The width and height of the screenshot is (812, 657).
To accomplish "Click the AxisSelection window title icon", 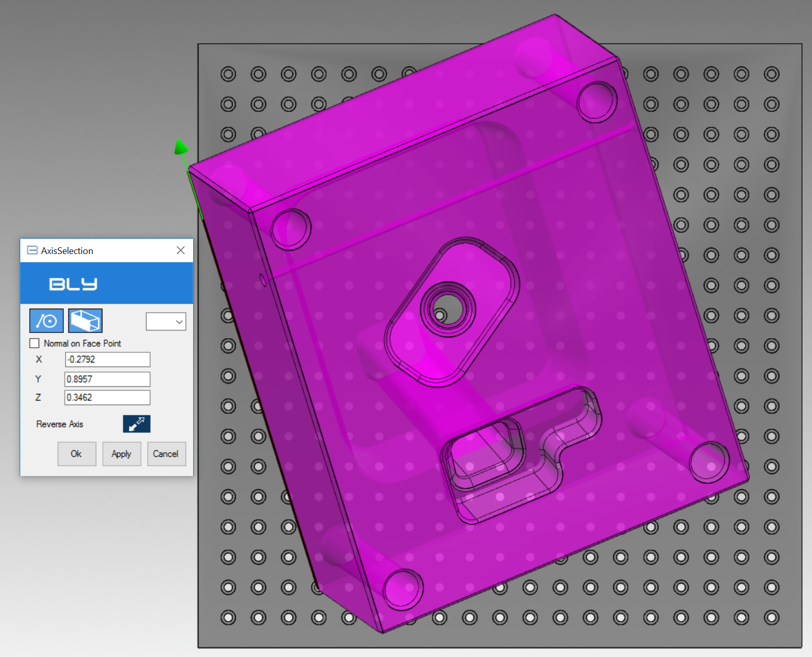I will point(32,250).
